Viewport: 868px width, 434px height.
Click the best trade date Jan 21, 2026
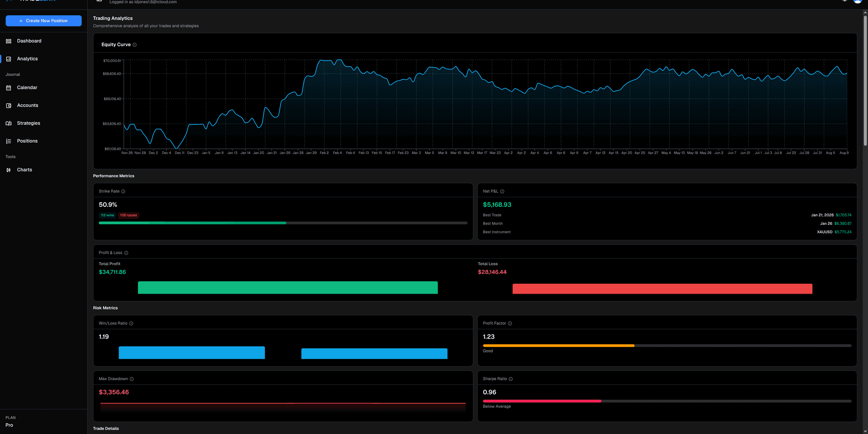pos(822,215)
